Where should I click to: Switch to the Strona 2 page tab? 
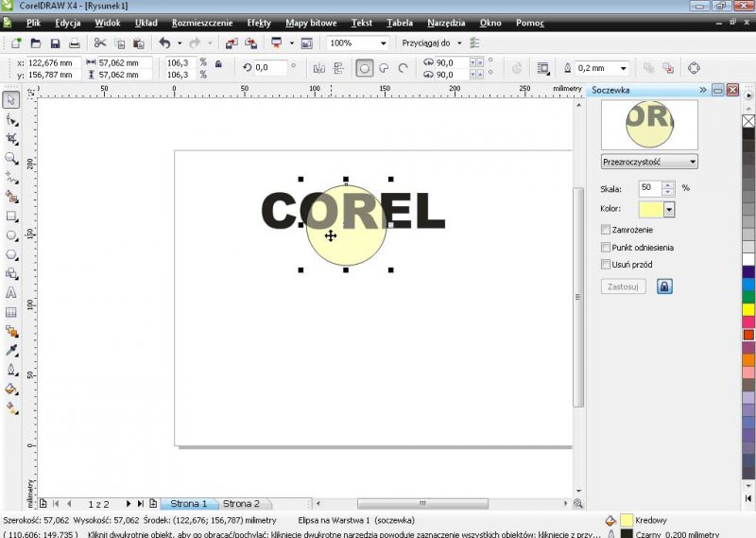point(241,504)
